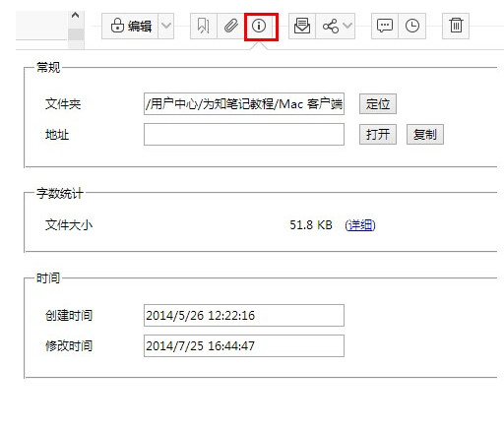Click the 修改时间 field

(x=244, y=345)
